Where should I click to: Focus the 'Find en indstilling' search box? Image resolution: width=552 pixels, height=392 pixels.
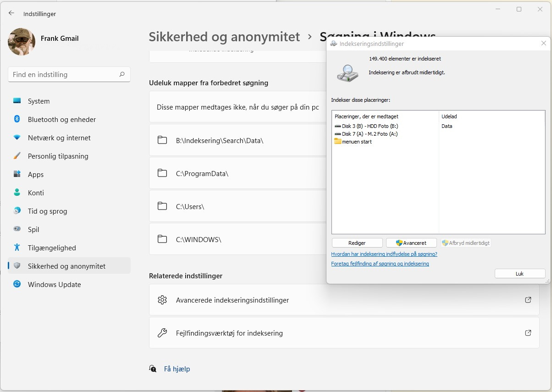(x=69, y=74)
